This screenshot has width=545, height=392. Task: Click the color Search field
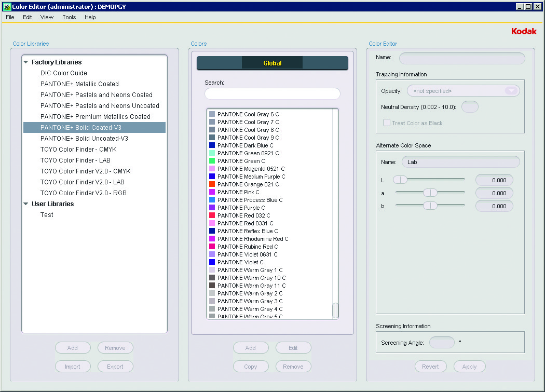[272, 93]
